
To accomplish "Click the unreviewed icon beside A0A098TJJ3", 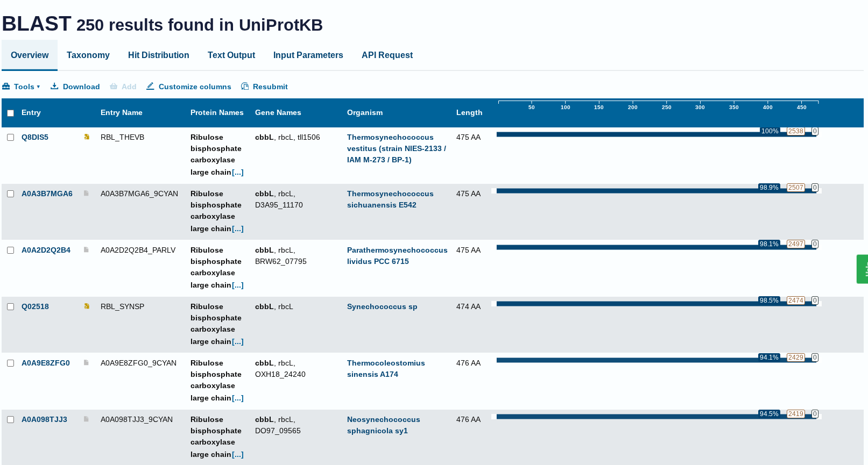I will (86, 419).
